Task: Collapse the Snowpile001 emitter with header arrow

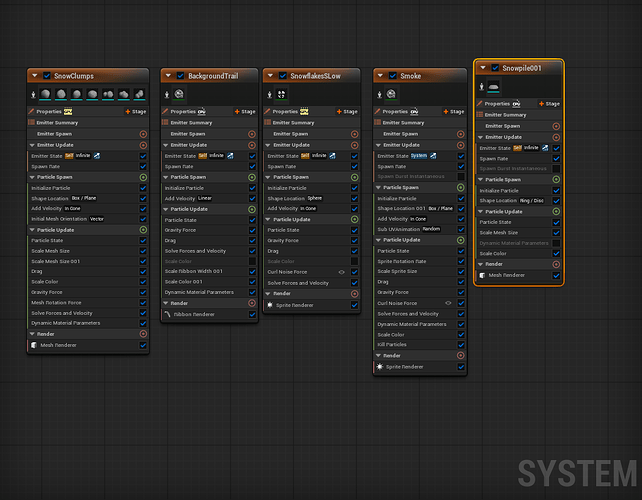Action: [x=483, y=67]
